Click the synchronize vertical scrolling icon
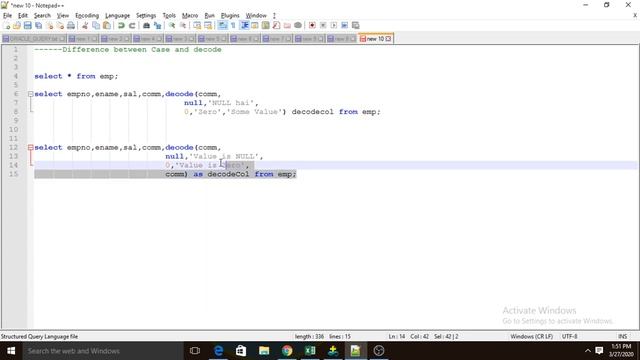The image size is (640, 360). click(x=197, y=25)
